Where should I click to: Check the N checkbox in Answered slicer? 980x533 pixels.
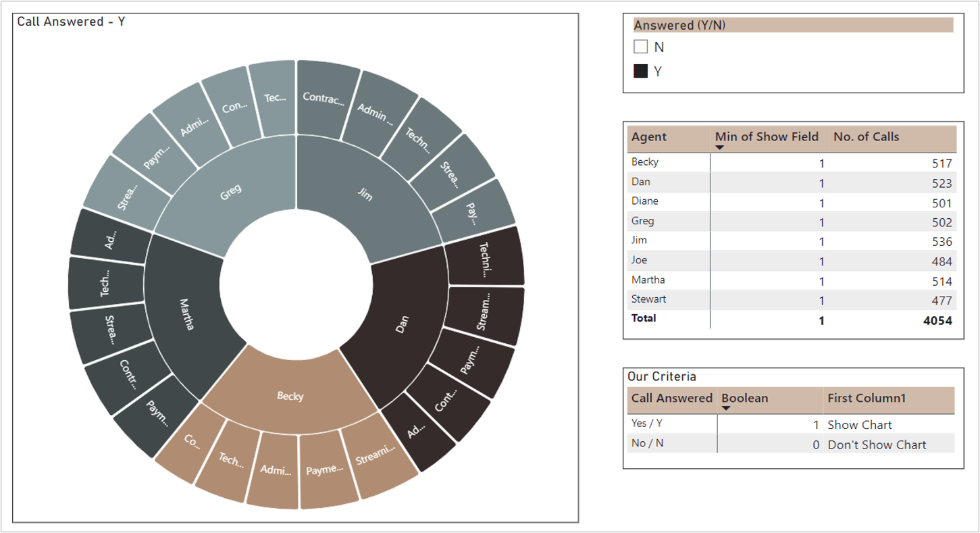pos(641,47)
